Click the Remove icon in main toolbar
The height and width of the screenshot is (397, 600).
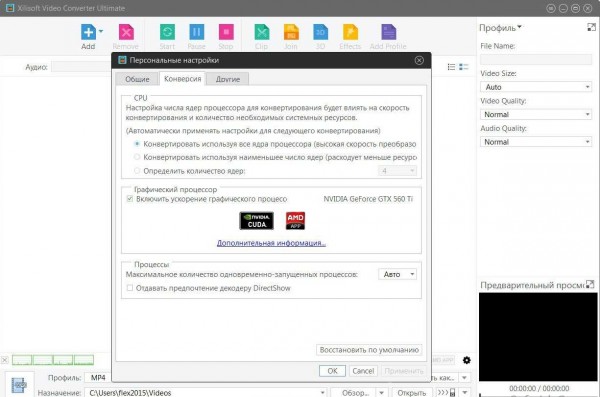(x=126, y=32)
